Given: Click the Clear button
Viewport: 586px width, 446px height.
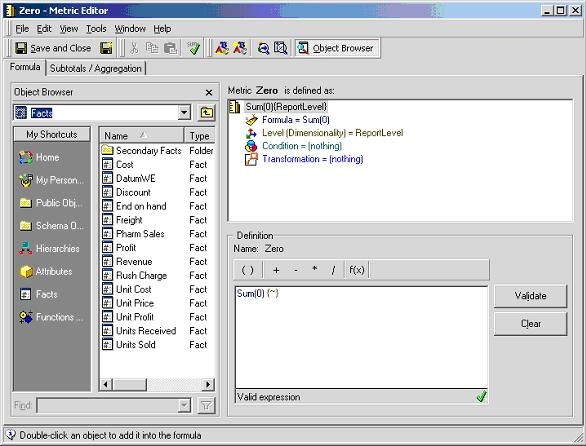Looking at the screenshot, I should click(x=530, y=324).
